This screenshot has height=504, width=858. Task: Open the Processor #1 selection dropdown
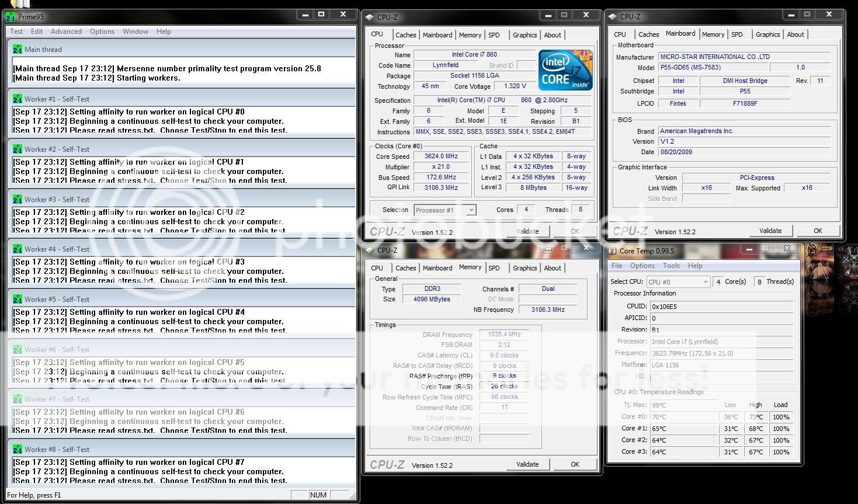[471, 210]
